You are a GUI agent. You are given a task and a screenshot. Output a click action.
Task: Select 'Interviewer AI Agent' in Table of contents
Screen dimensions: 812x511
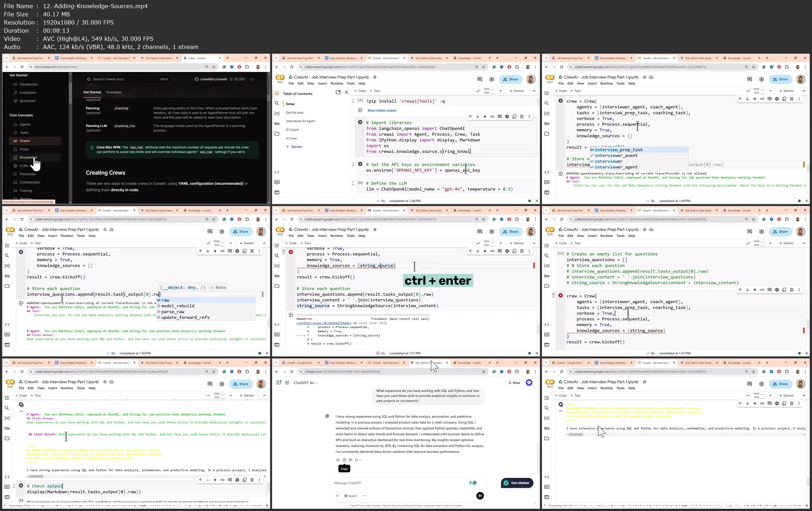[300, 121]
